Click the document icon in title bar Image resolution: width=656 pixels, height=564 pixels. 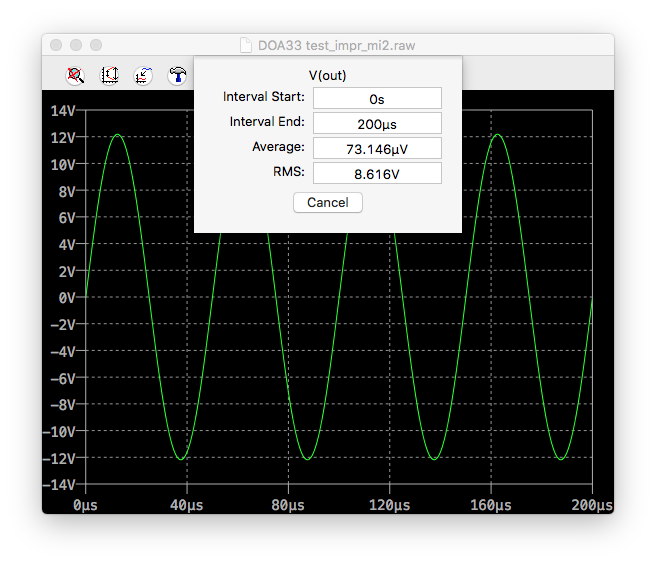click(246, 45)
